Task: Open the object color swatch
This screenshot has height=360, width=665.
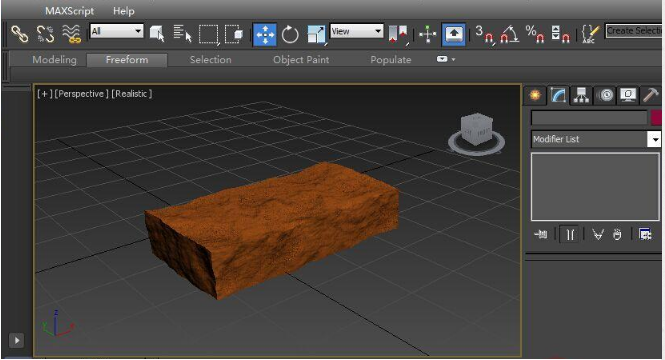Action: click(x=657, y=117)
